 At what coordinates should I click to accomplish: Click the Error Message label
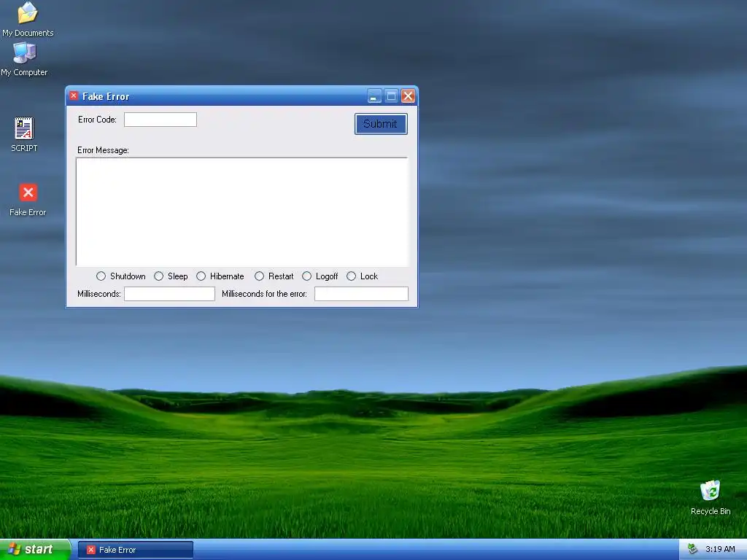pos(103,150)
